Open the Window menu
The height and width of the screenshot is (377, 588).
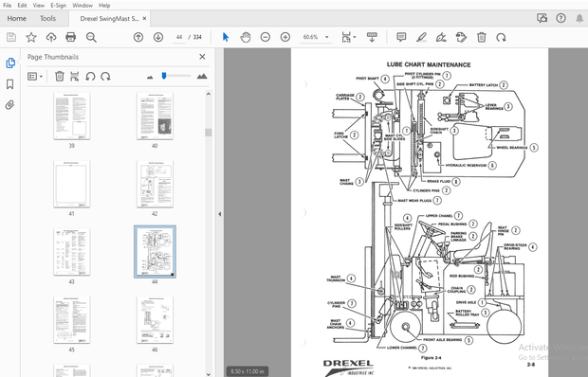[83, 6]
